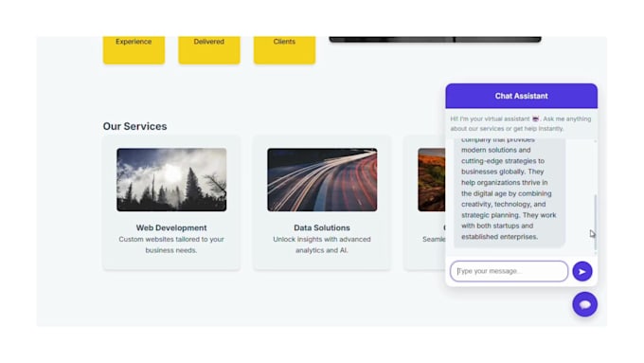The width and height of the screenshot is (644, 363).
Task: Click the assistant reply message bubble
Action: [x=510, y=192]
